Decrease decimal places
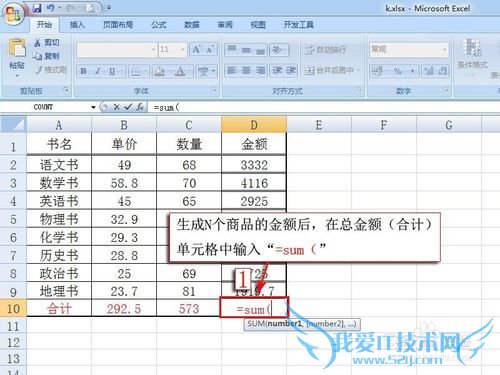 pos(443,71)
